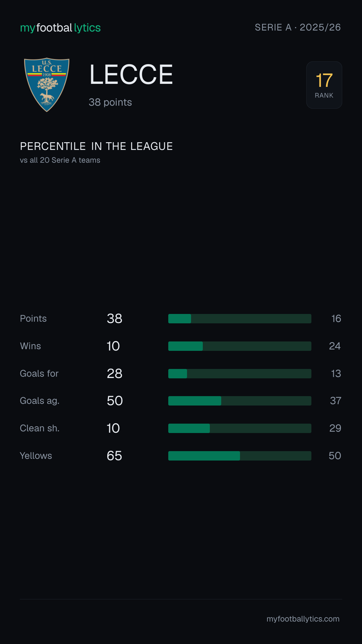Select the Clean sh. value of 10
This screenshot has width=362, height=644.
(x=113, y=428)
